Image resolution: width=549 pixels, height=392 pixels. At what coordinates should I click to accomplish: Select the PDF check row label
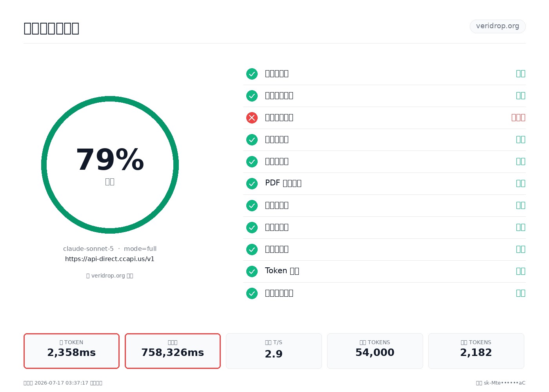[283, 183]
